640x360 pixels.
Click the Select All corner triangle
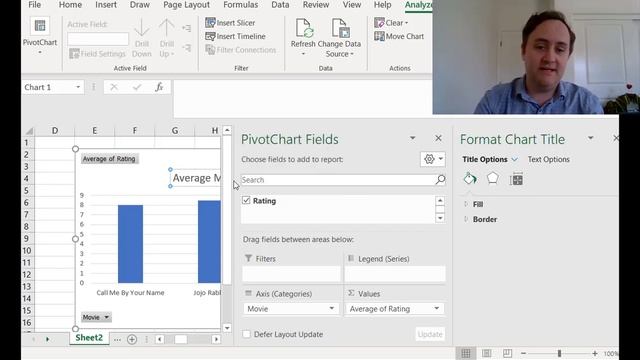point(29,131)
